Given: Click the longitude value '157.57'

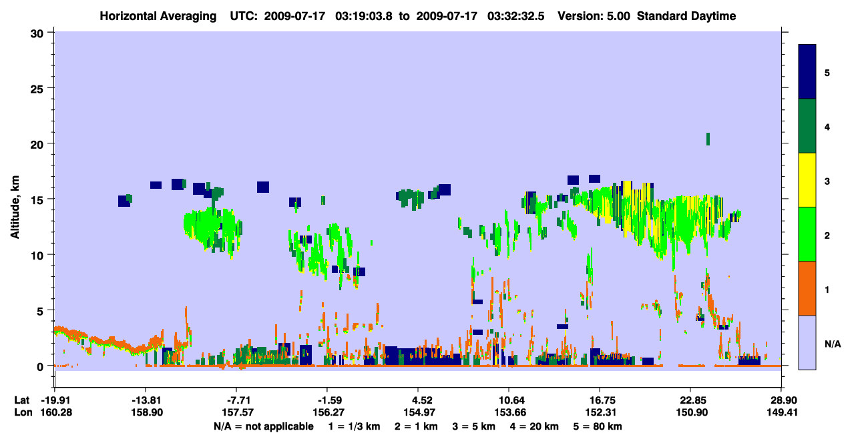Looking at the screenshot, I should (x=236, y=412).
